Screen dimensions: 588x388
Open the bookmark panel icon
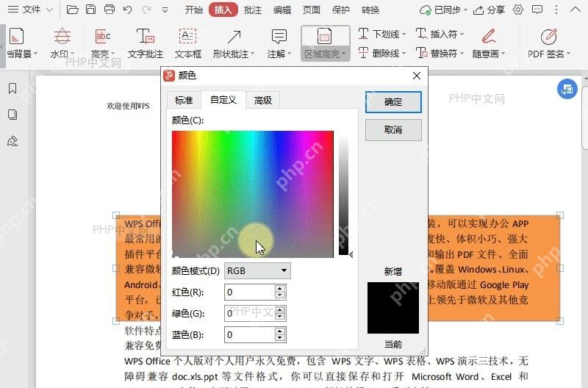pyautogui.click(x=12, y=88)
